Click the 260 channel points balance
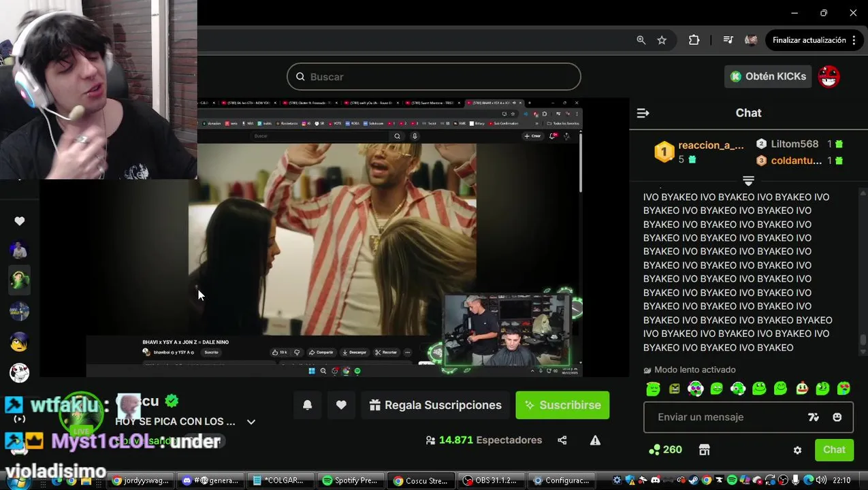Image resolution: width=868 pixels, height=490 pixels. coord(665,450)
